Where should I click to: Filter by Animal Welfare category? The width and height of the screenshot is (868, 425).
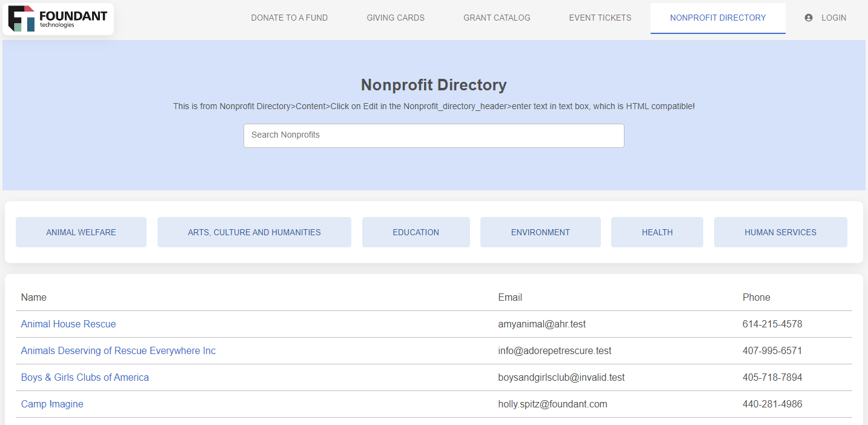point(81,232)
